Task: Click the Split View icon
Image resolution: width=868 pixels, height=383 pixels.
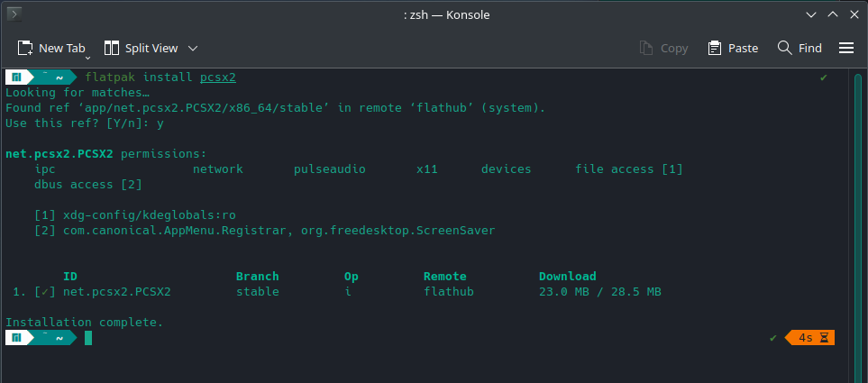Action: (113, 48)
